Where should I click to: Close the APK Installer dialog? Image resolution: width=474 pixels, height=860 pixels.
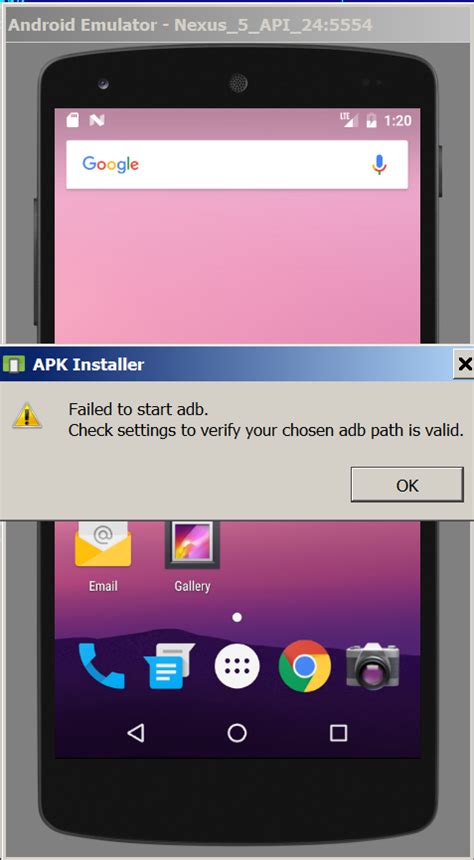pyautogui.click(x=464, y=364)
